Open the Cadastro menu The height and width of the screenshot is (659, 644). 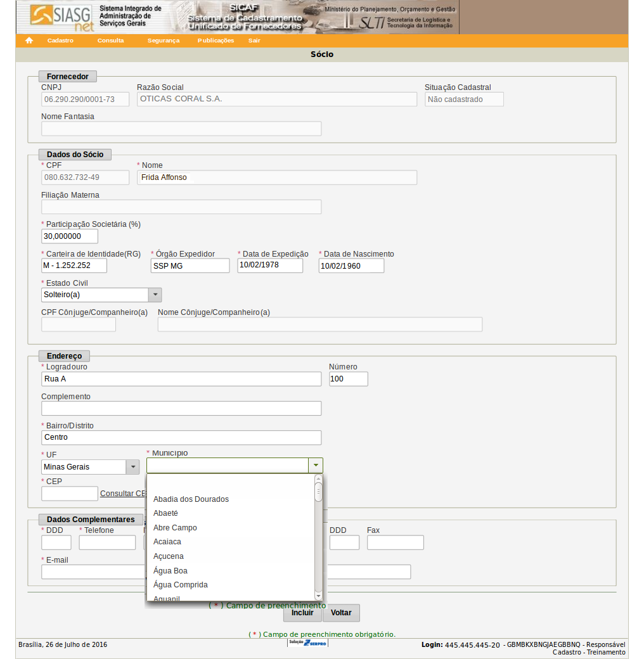pyautogui.click(x=60, y=41)
